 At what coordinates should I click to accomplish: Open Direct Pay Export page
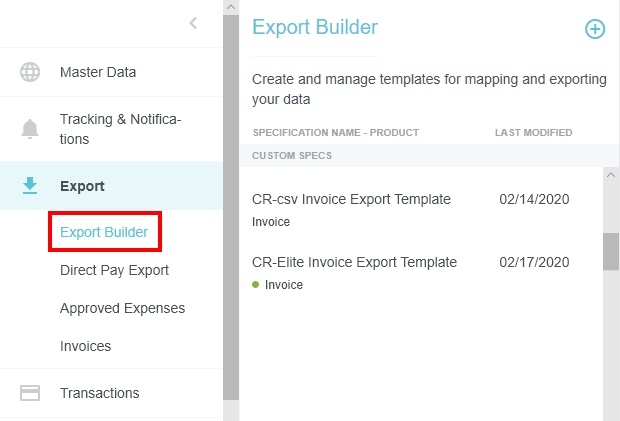pos(114,270)
